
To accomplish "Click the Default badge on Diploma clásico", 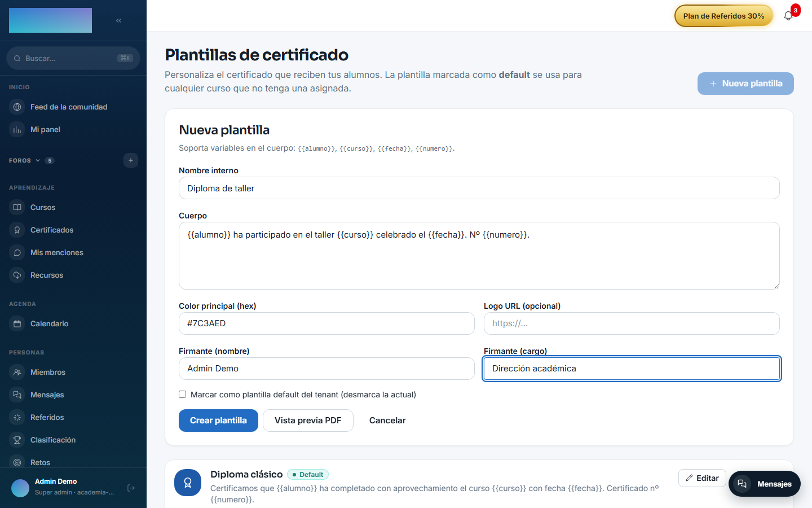I will click(x=308, y=475).
